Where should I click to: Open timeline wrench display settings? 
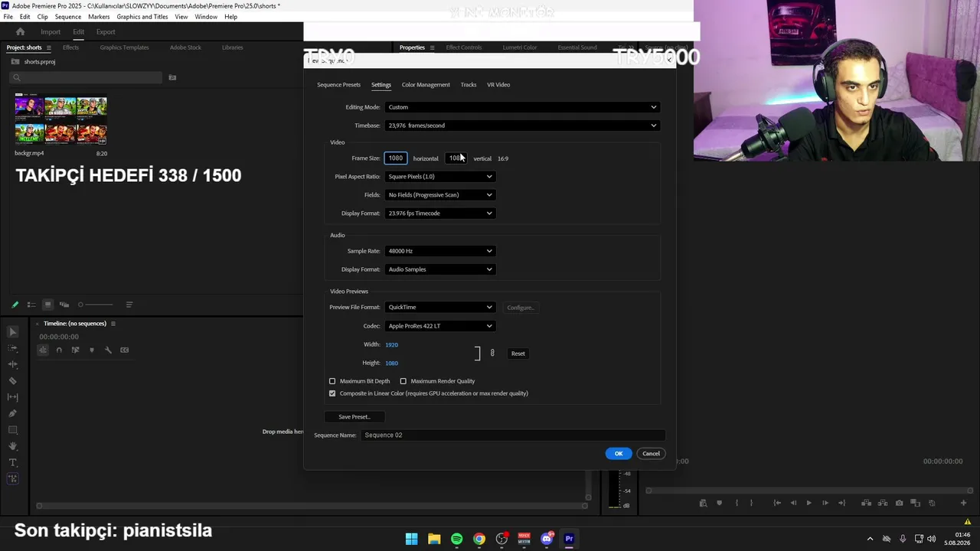(108, 350)
